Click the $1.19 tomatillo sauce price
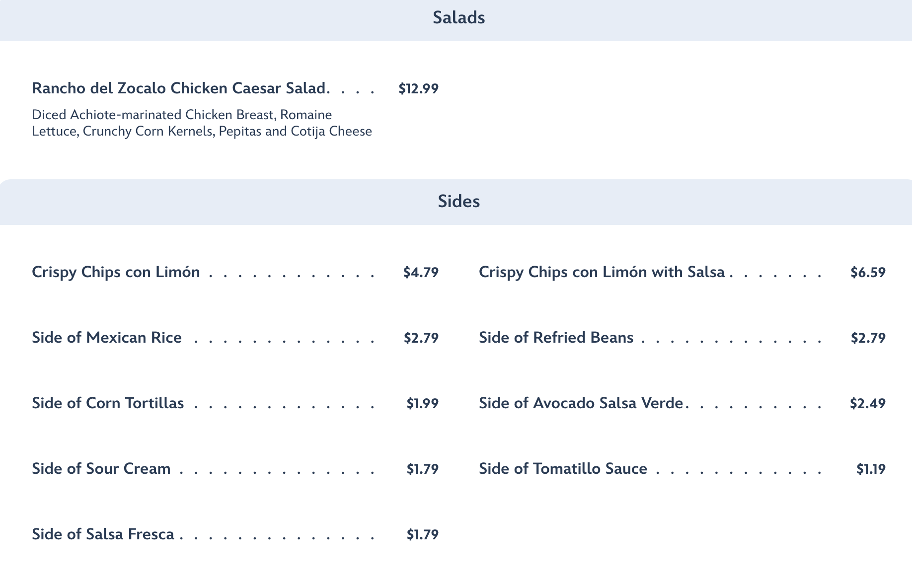Viewport: 912px width, 588px height. (871, 469)
